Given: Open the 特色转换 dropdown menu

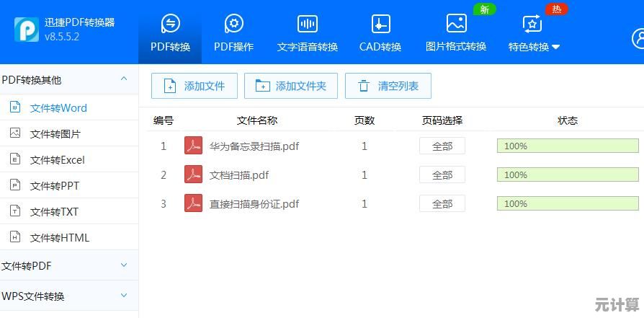Looking at the screenshot, I should click(534, 47).
